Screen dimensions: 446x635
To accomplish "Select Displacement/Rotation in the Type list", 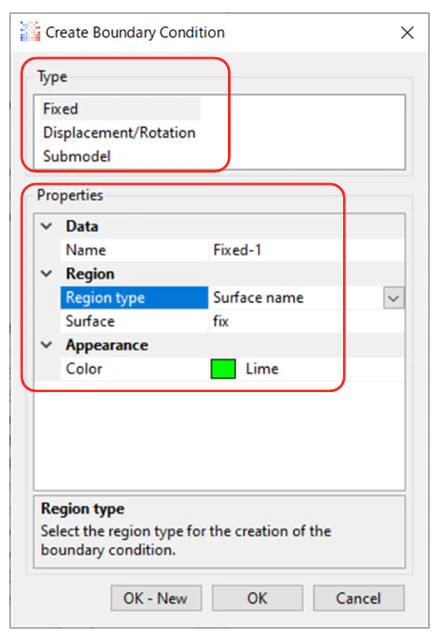I will 119,132.
